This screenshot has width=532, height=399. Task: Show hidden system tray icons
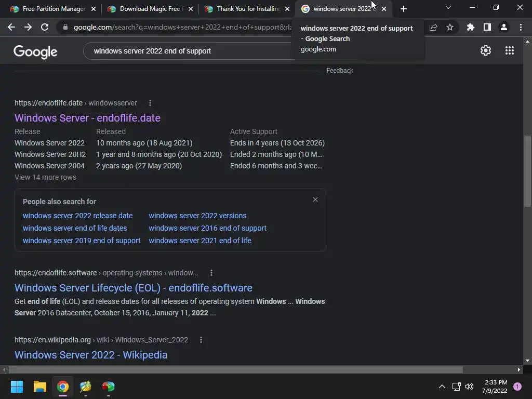[442, 387]
